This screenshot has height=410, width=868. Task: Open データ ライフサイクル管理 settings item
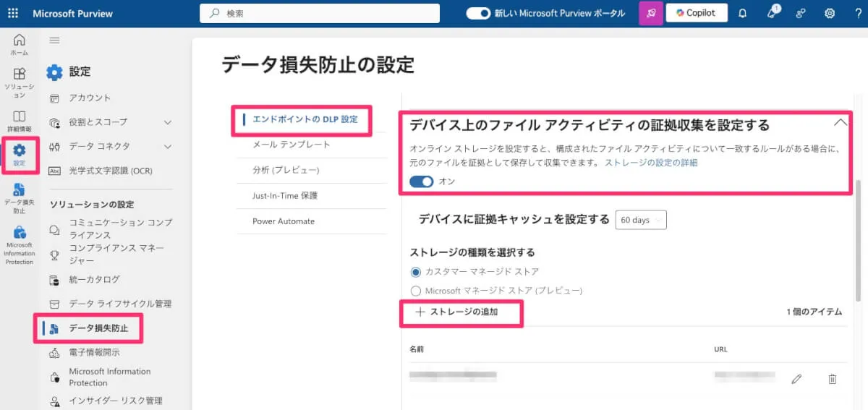120,304
